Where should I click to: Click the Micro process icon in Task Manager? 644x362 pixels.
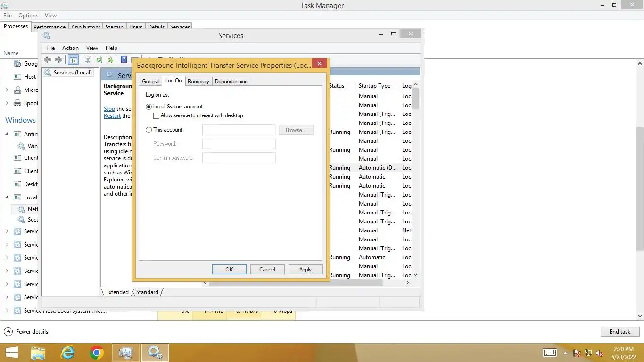tap(17, 90)
